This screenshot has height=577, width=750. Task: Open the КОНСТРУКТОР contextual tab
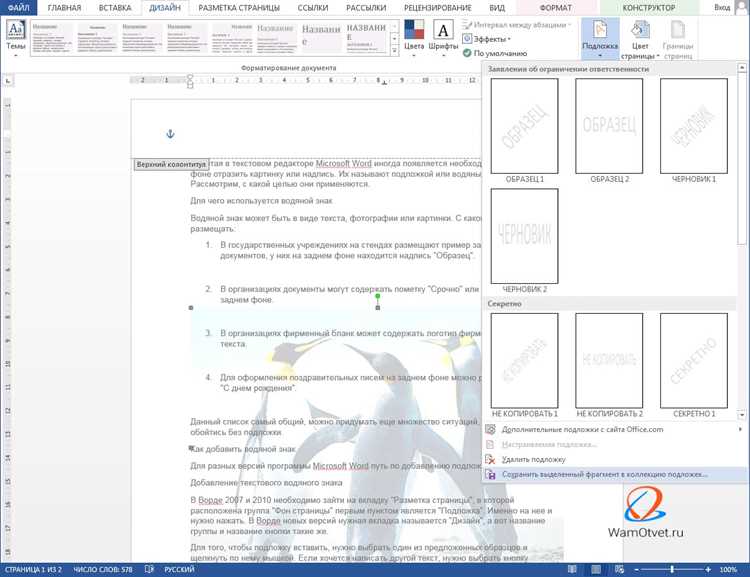[649, 8]
